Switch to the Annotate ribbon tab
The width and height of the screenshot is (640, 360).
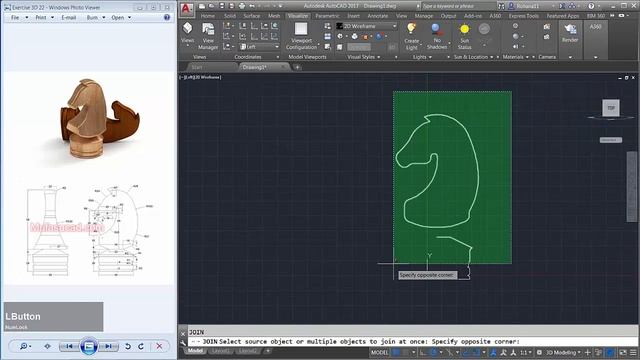[x=378, y=16]
